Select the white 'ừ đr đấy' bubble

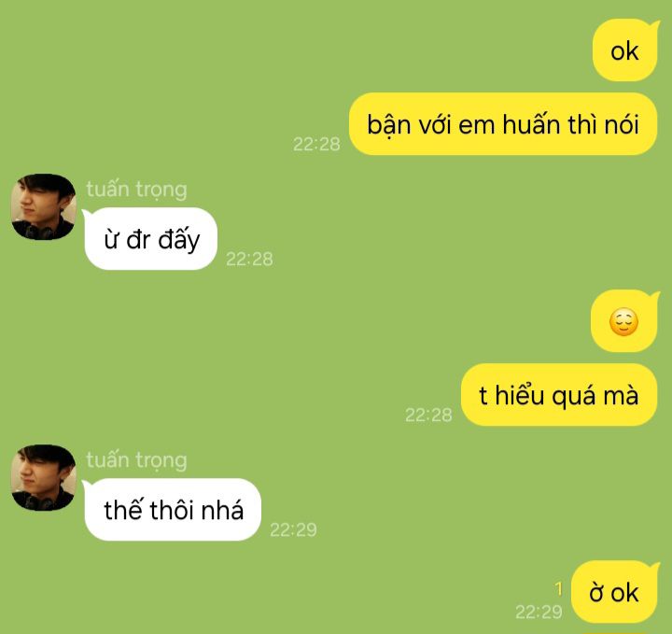(x=151, y=239)
